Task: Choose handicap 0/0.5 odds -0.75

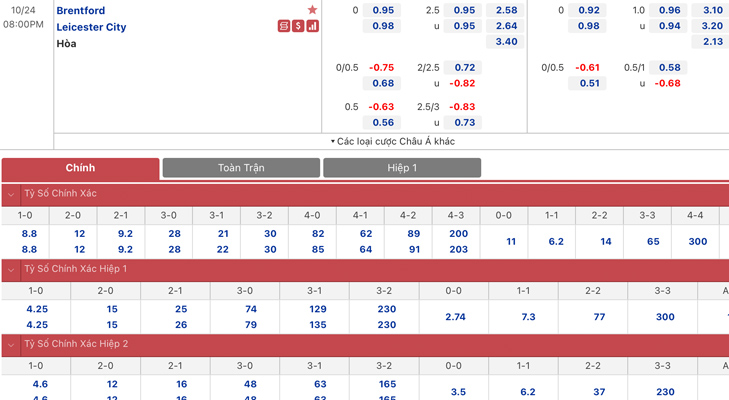Action: [382, 68]
